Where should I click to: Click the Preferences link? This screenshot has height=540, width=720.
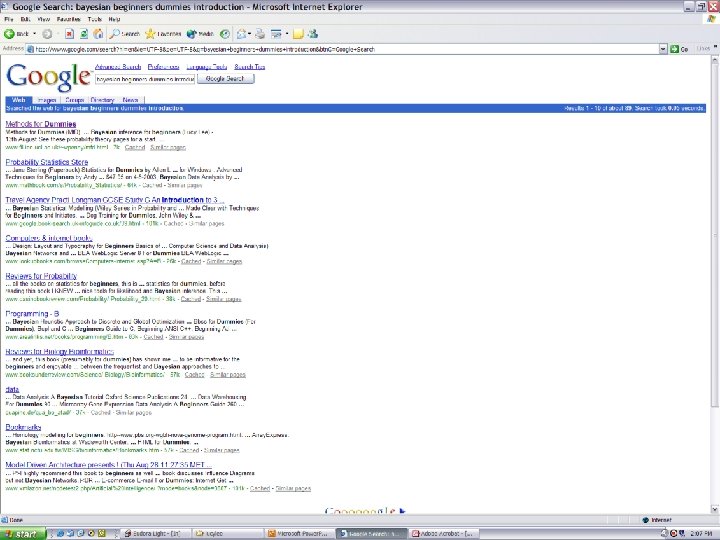point(163,67)
